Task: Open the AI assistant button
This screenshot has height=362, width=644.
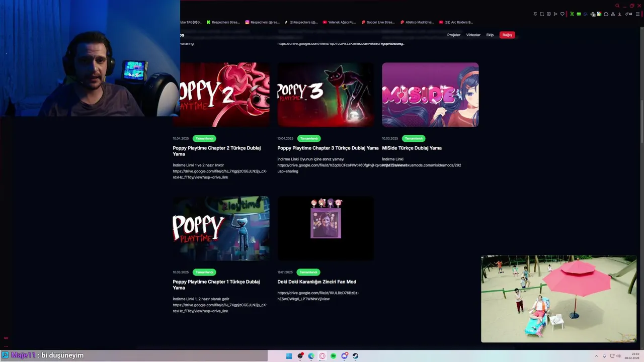Action: pos(629,14)
